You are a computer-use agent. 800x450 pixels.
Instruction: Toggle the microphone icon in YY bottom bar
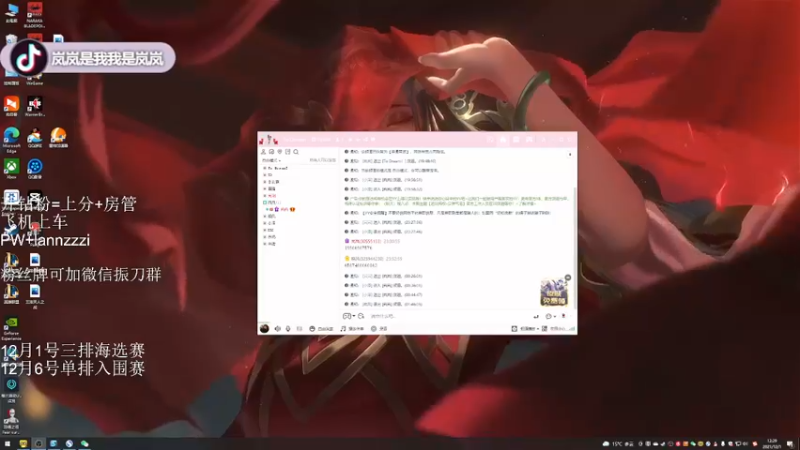(x=288, y=329)
